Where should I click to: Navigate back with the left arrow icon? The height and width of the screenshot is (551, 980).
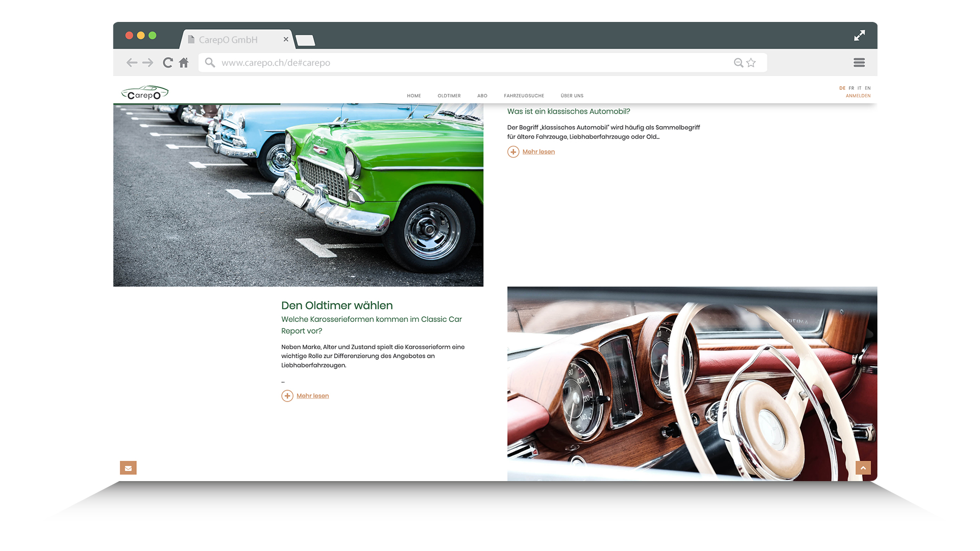(132, 62)
